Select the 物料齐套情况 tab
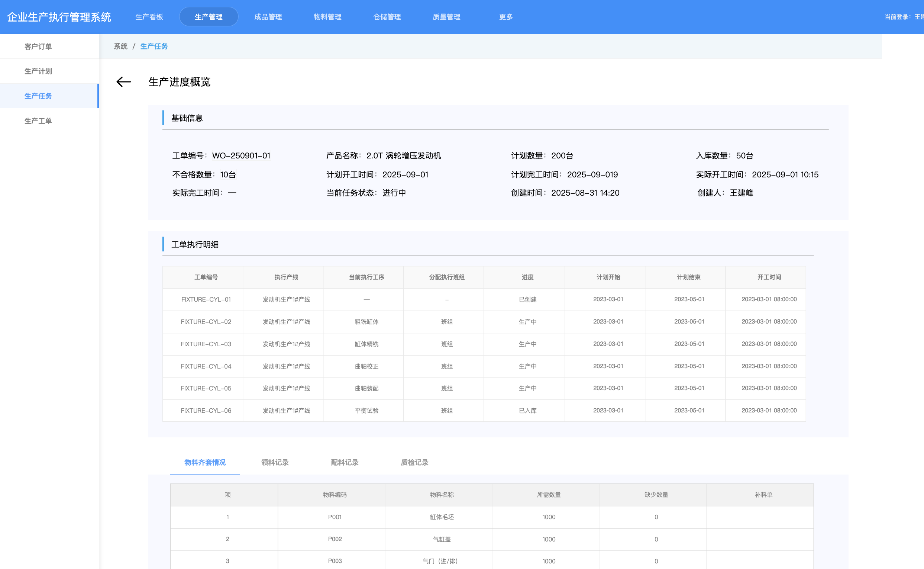 (x=205, y=463)
